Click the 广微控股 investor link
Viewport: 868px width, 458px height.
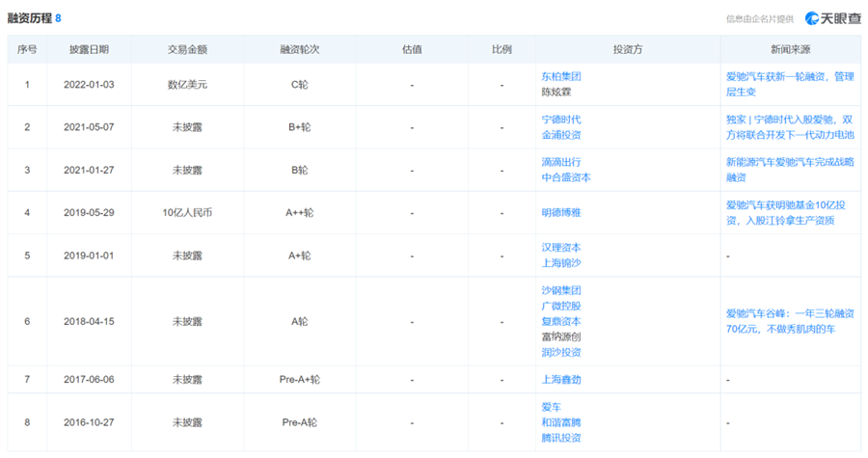point(561,306)
